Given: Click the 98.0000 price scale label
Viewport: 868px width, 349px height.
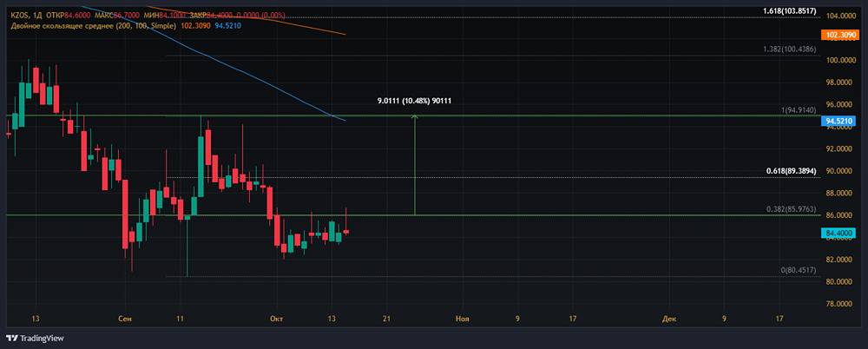Looking at the screenshot, I should (x=839, y=82).
